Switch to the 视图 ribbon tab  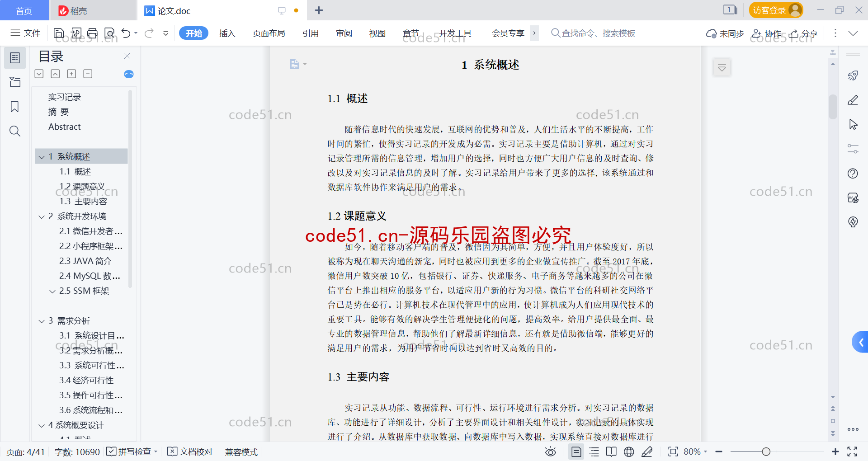click(377, 33)
